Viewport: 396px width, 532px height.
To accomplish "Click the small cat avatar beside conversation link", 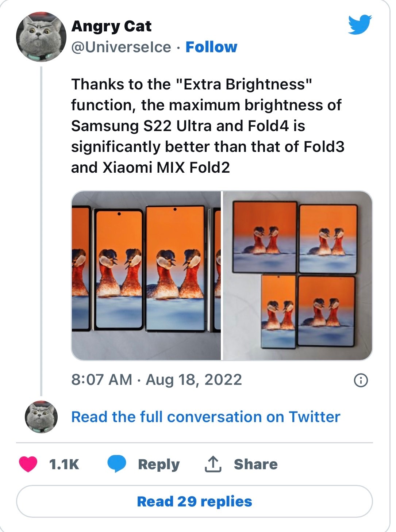I will pyautogui.click(x=41, y=417).
